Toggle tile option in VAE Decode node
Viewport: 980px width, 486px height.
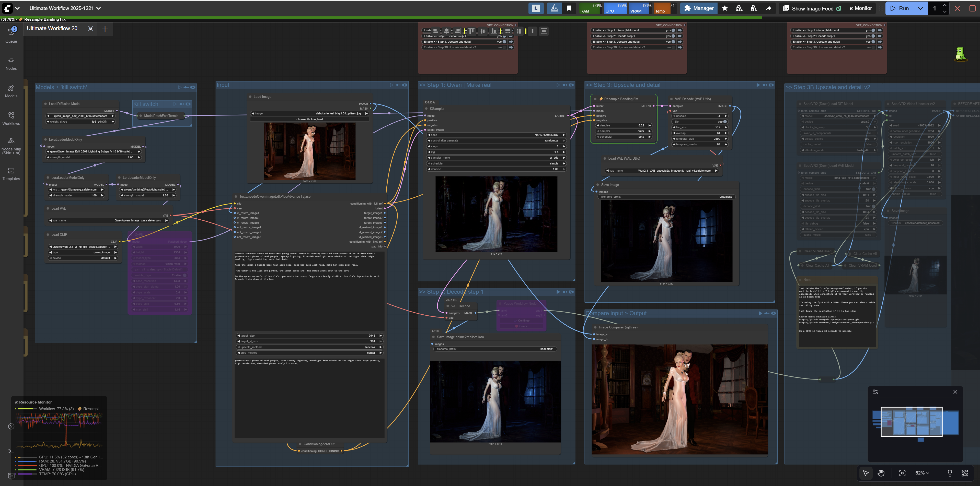tap(700, 122)
